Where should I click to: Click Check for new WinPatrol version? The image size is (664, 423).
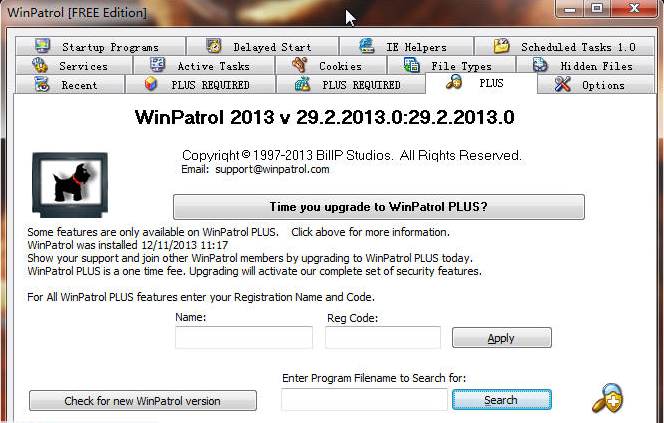[143, 401]
